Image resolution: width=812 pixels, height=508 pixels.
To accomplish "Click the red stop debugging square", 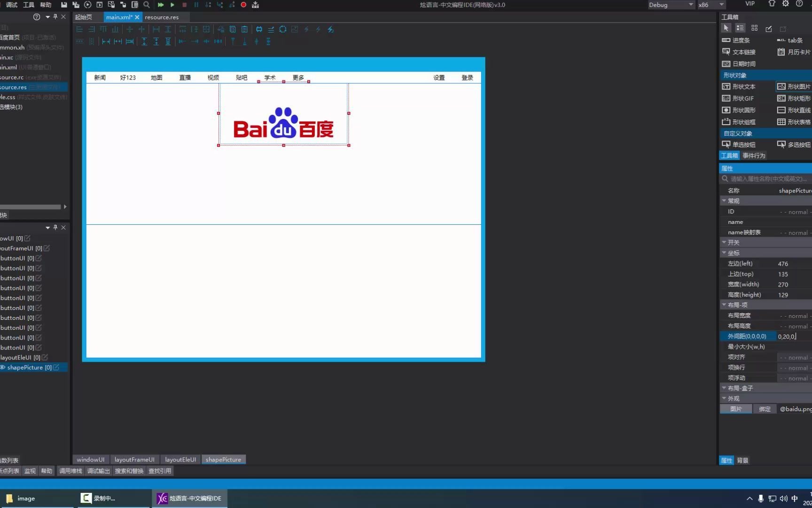I will [184, 5].
